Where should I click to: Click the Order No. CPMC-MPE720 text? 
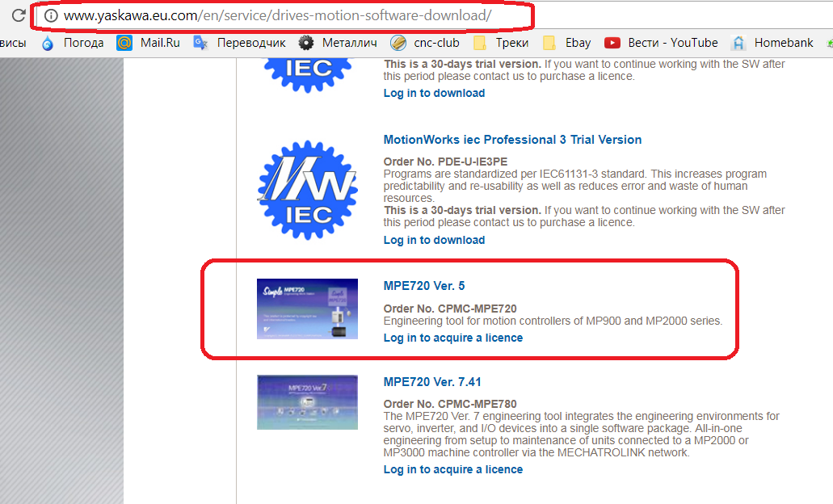coord(450,309)
